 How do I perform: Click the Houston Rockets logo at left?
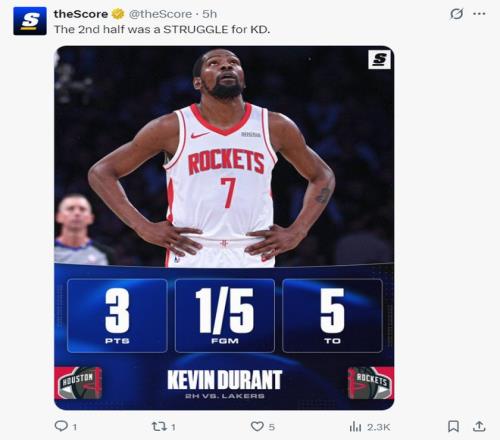(78, 383)
